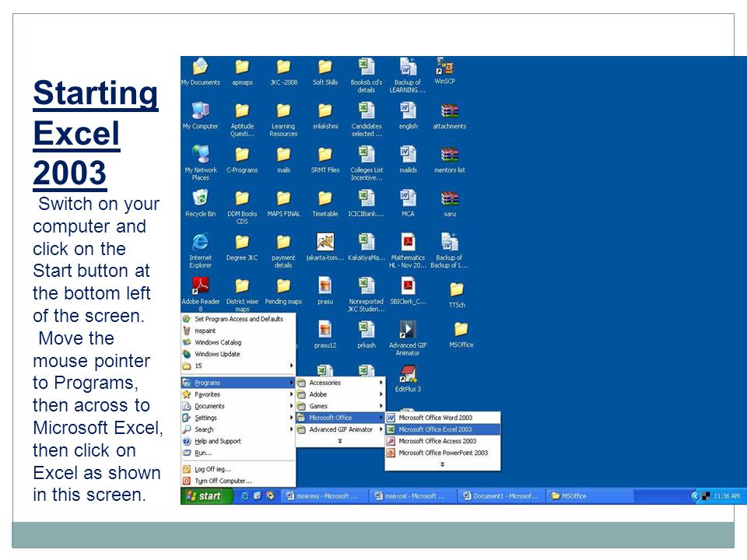Screen dimensions: 747x560
Task: Open the jakarta-tom... icon
Action: coord(325,247)
